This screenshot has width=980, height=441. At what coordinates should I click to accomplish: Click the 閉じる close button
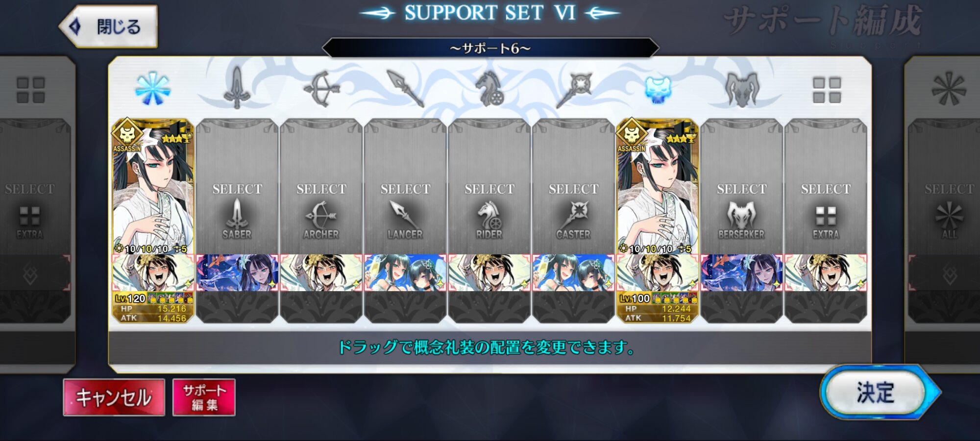coord(109,26)
